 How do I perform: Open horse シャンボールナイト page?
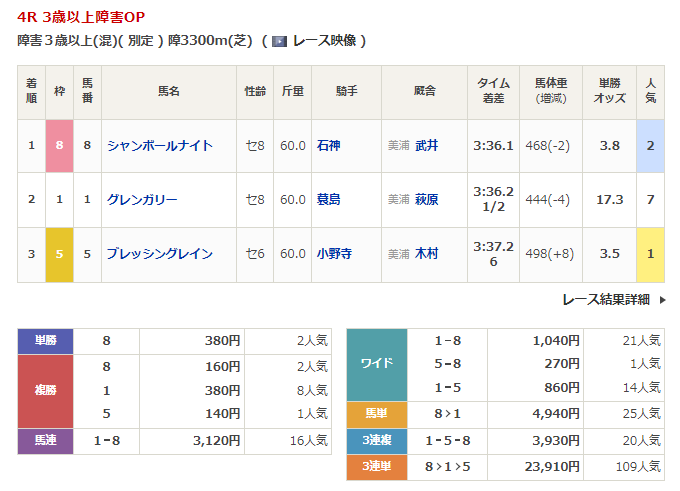point(160,146)
